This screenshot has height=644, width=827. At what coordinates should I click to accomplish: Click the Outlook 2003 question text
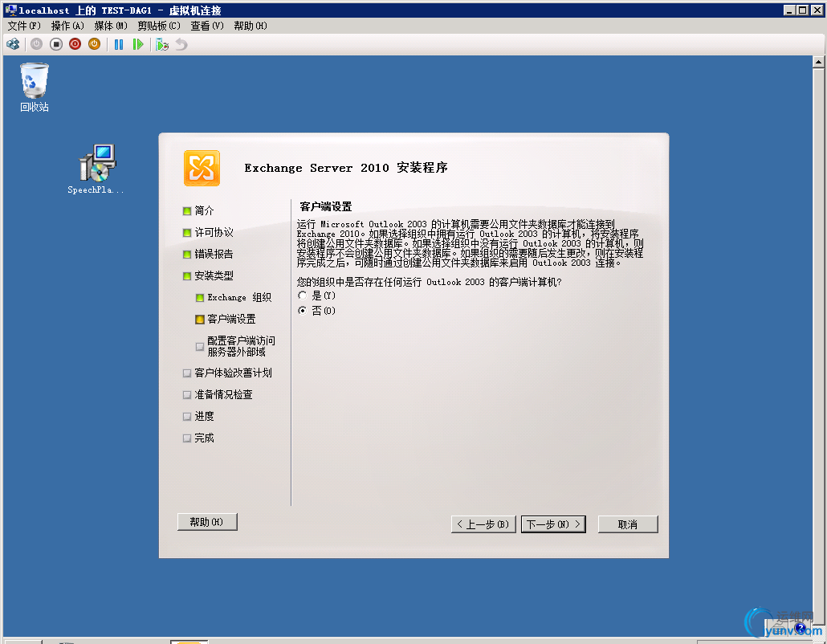[429, 282]
